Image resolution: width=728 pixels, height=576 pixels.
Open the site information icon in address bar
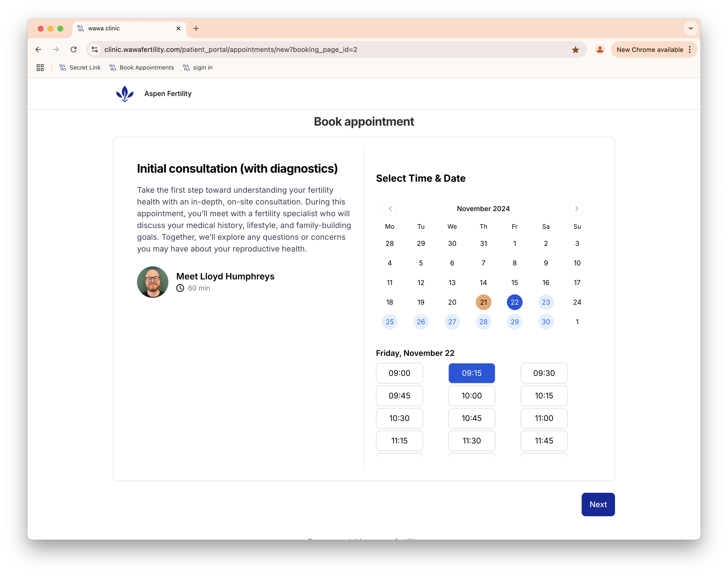pyautogui.click(x=95, y=49)
